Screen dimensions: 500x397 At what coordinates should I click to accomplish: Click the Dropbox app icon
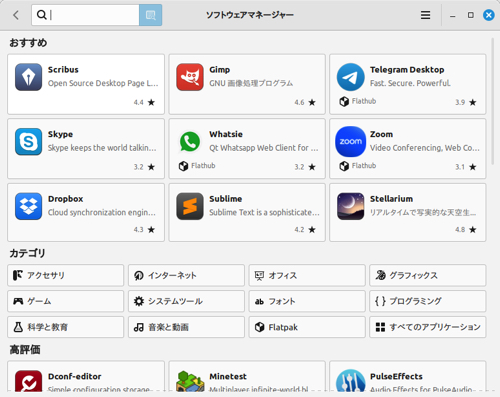(28, 206)
